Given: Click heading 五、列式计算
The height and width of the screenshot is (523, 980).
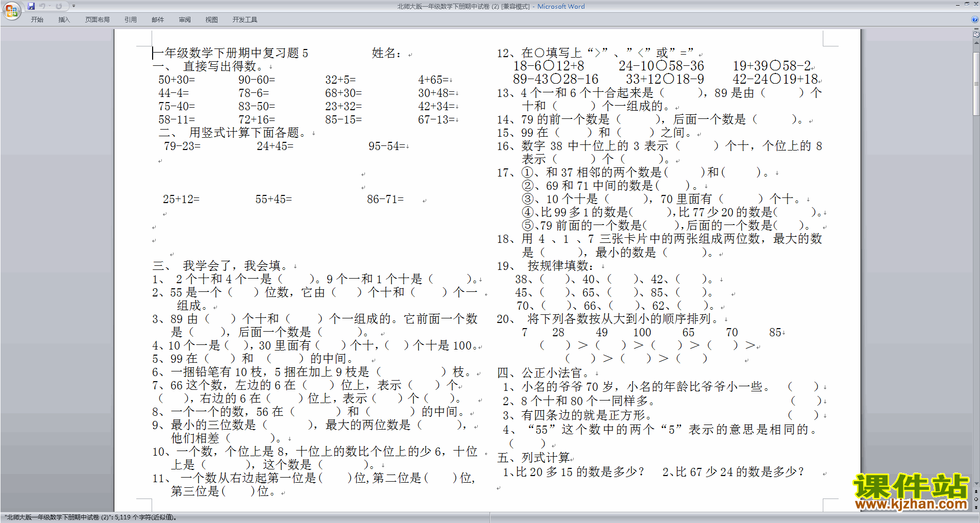Looking at the screenshot, I should (533, 458).
